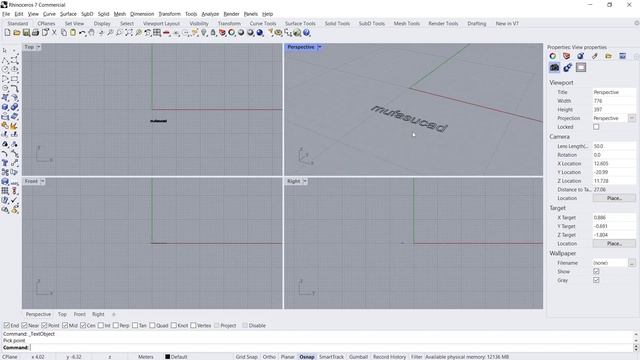The width and height of the screenshot is (640, 360).
Task: Click the wallpaper Filename browse ellipsis button
Action: (631, 263)
